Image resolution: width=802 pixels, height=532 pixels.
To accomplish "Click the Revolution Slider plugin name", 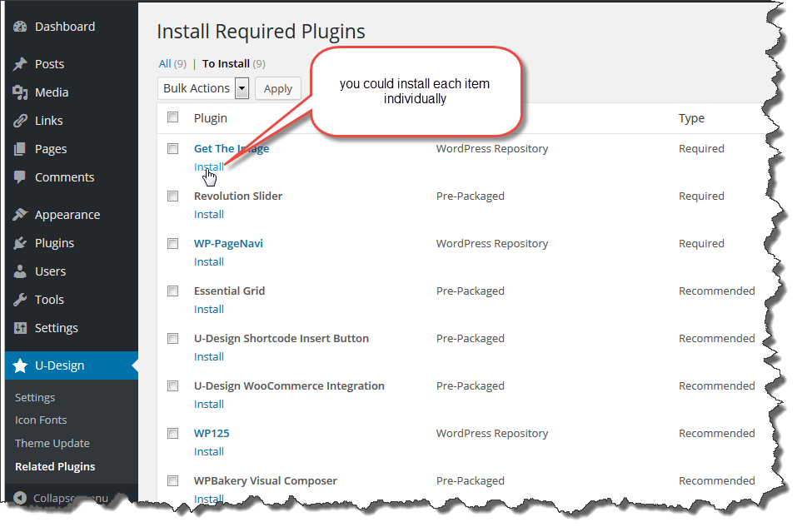I will [238, 196].
